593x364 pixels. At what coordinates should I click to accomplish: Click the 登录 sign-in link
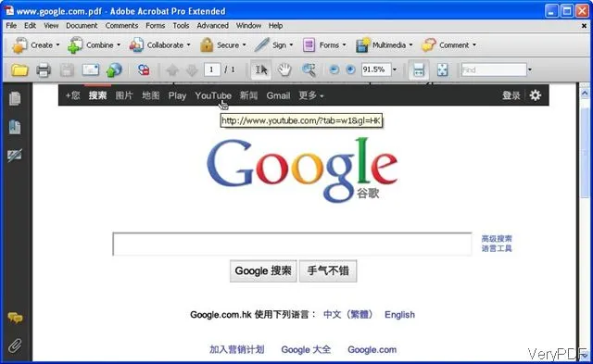coord(511,95)
